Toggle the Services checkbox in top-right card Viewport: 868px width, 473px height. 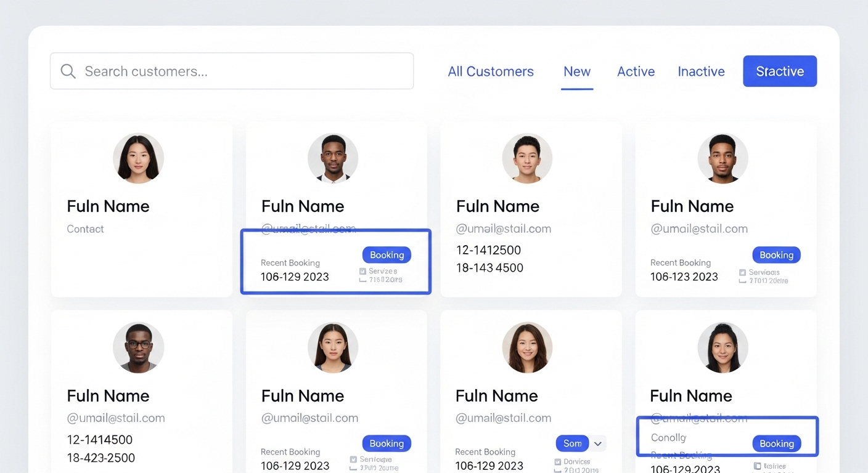(x=742, y=272)
